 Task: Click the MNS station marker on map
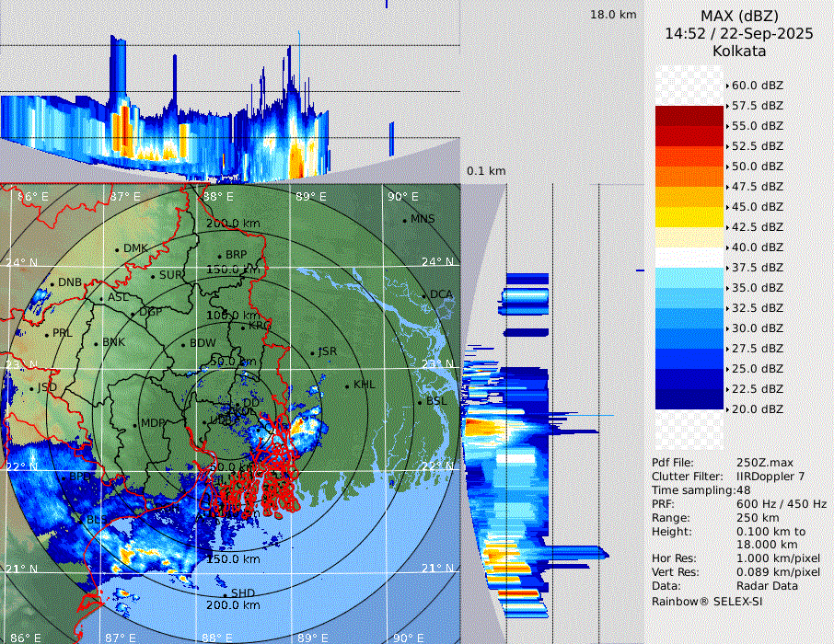[404, 220]
